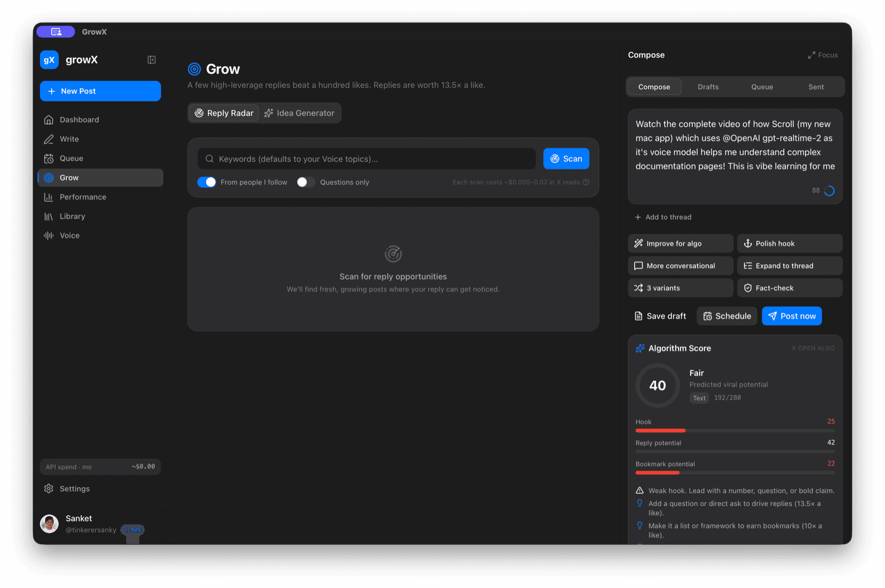Viewport: 885px width, 588px height.
Task: Click the Settings gear icon
Action: pos(49,489)
